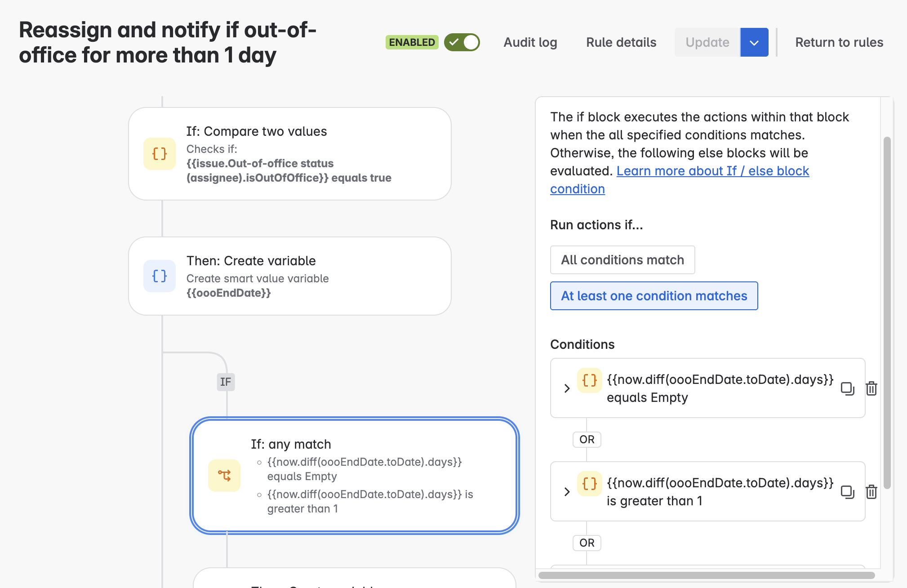Click the branch icon on If any match
Screen dimensions: 907x588
click(x=224, y=476)
